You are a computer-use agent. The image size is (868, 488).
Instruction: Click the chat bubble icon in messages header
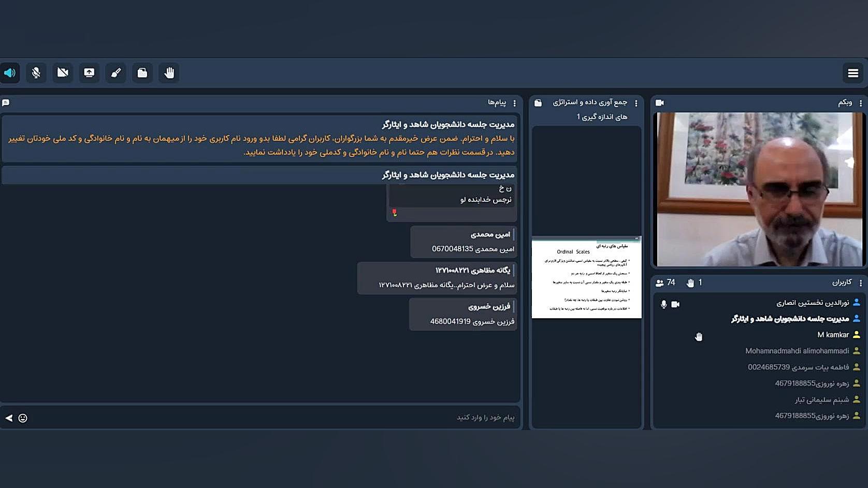[x=6, y=102]
